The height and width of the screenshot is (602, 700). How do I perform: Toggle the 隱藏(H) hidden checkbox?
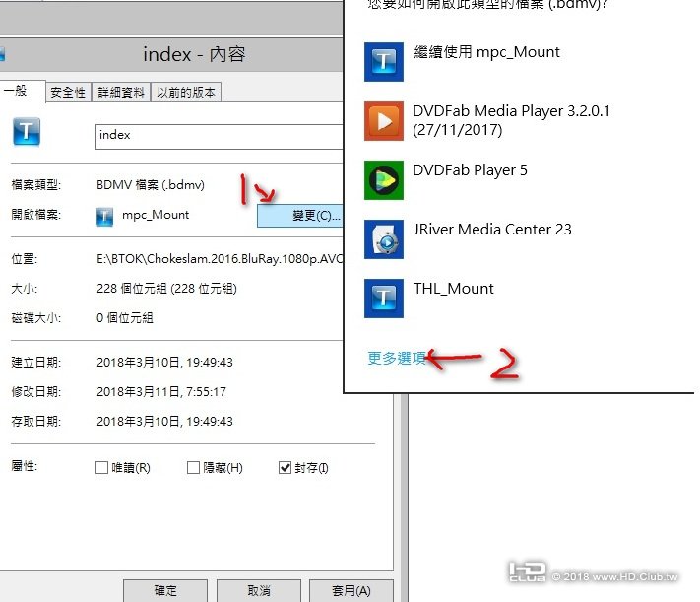[193, 467]
